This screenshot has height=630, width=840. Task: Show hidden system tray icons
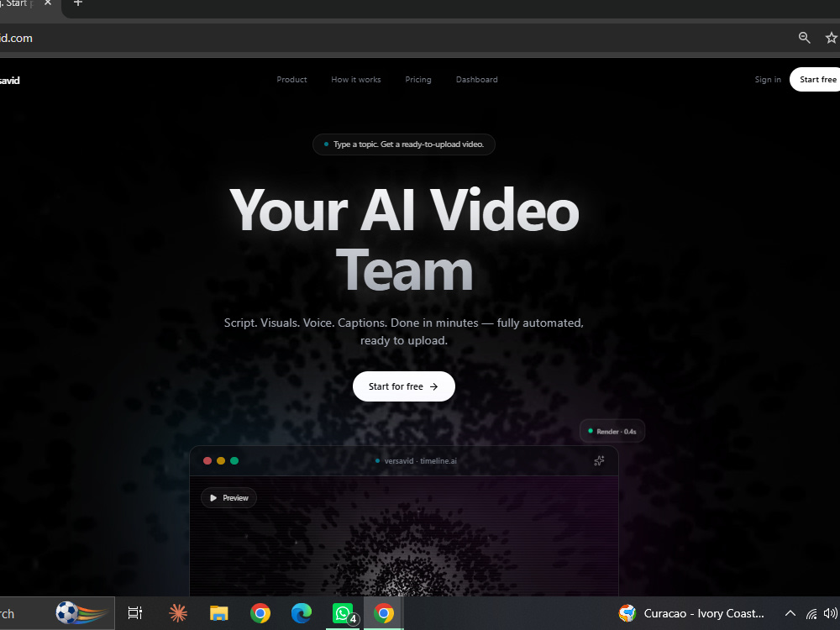790,613
